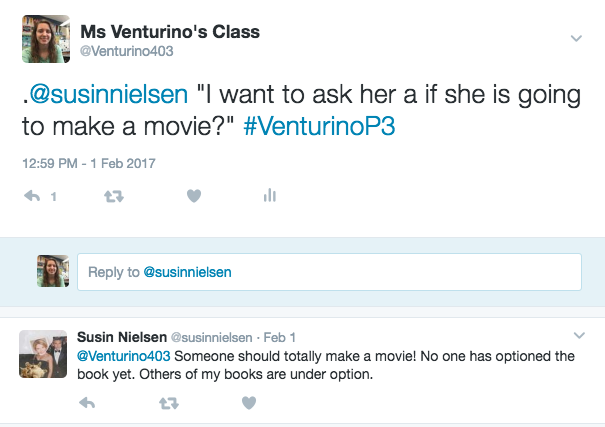Like Susin Nielsen's reply tweet
Screen dimensions: 605x427
[x=249, y=403]
